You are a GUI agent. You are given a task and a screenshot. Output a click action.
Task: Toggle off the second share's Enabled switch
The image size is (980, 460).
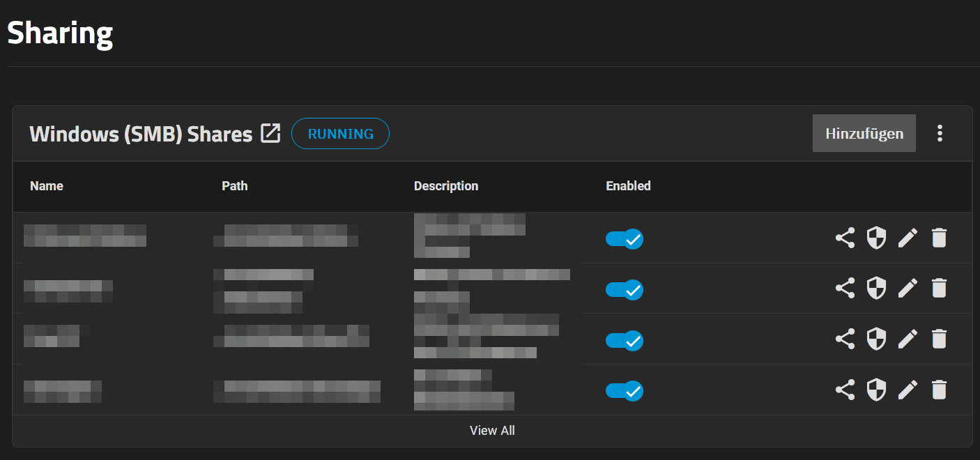(624, 290)
